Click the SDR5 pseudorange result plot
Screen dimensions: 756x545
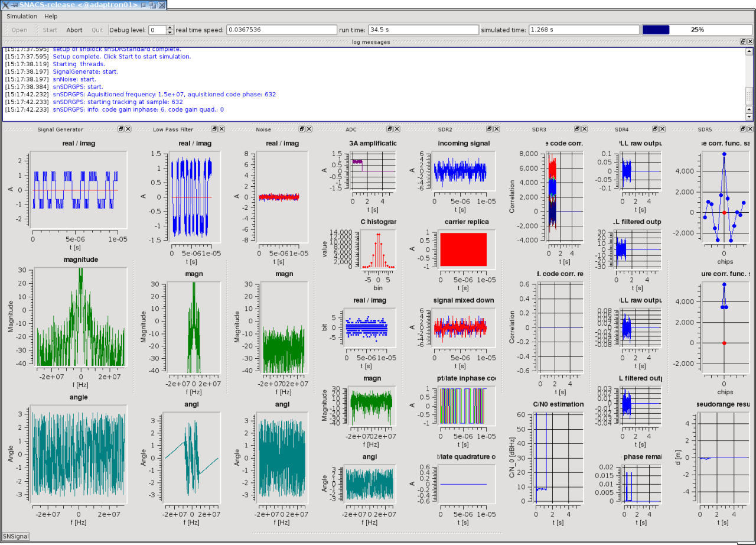click(x=724, y=458)
